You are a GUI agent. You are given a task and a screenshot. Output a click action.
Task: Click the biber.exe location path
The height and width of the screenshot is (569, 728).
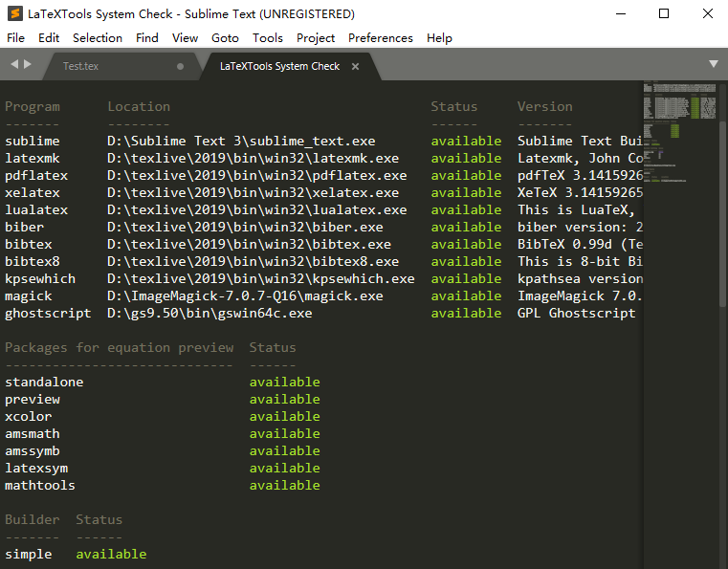(x=245, y=227)
